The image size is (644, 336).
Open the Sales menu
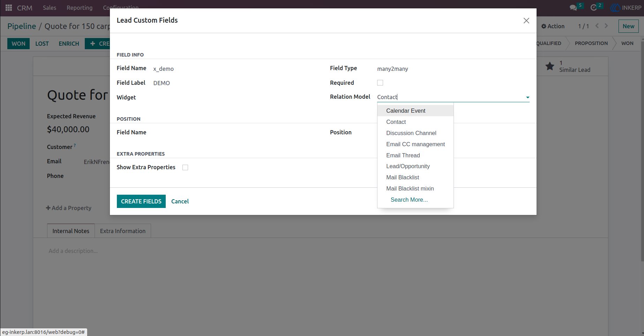(50, 8)
